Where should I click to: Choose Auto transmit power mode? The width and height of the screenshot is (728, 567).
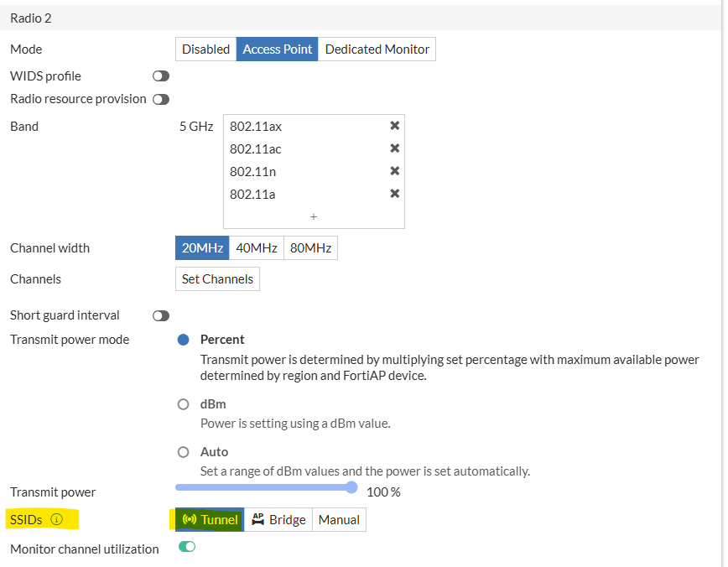click(183, 452)
